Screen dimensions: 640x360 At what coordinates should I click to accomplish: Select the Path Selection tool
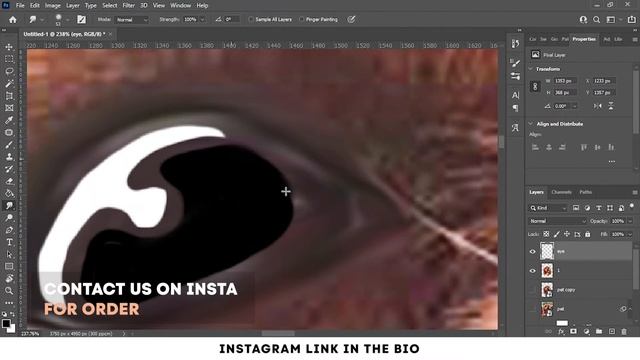pyautogui.click(x=9, y=254)
